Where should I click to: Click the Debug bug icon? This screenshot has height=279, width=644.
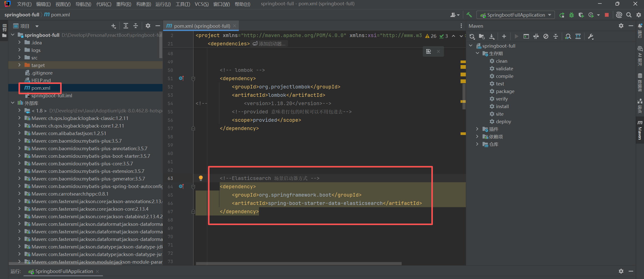pos(572,15)
